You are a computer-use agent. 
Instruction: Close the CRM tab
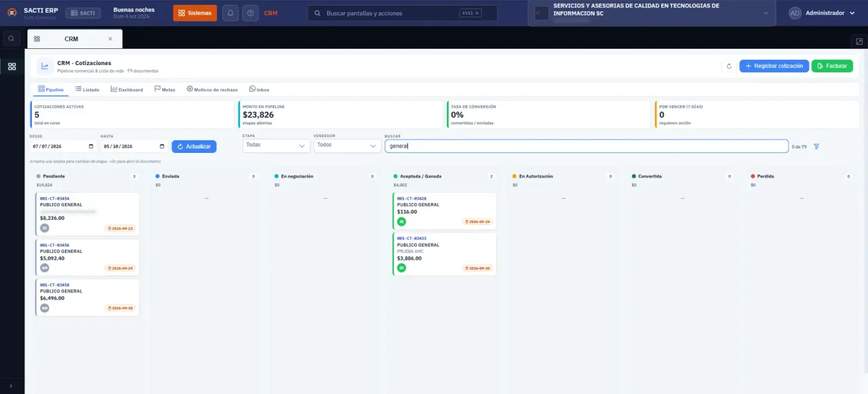tap(110, 39)
